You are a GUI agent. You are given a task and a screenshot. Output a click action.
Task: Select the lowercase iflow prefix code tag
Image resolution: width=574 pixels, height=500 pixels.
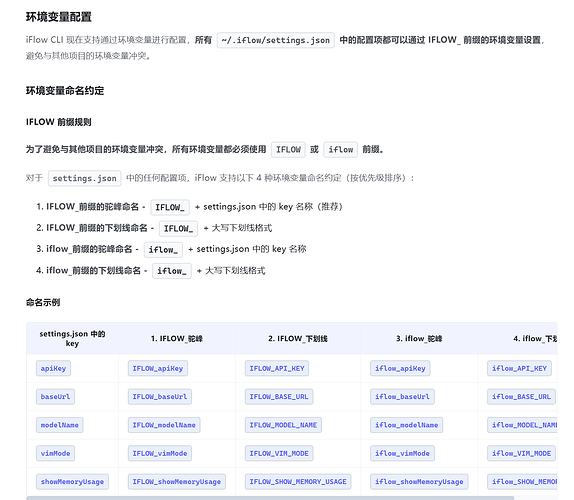coord(340,149)
